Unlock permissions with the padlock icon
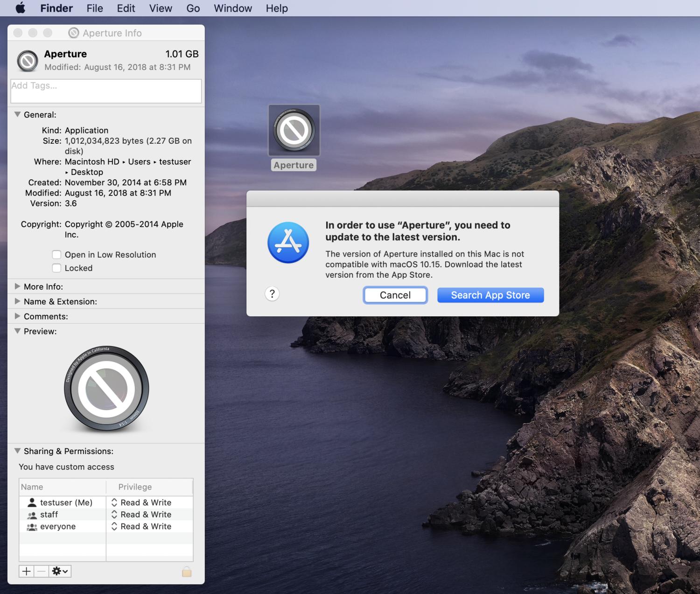 (187, 572)
